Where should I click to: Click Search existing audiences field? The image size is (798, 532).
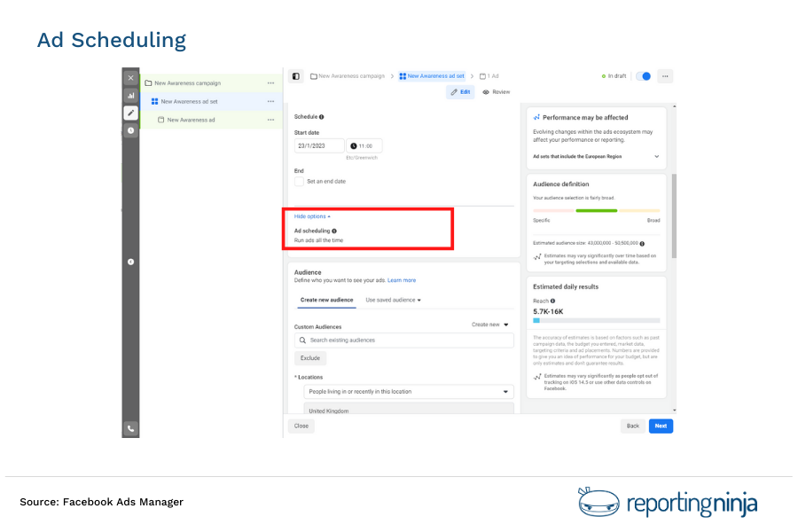click(x=404, y=340)
